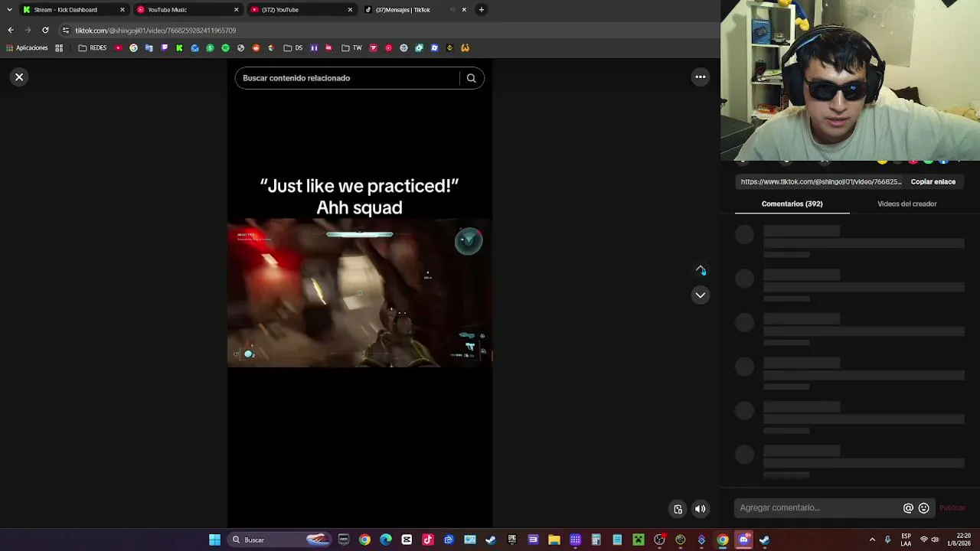Open File Explorer from the taskbar
980x551 pixels.
tap(554, 540)
